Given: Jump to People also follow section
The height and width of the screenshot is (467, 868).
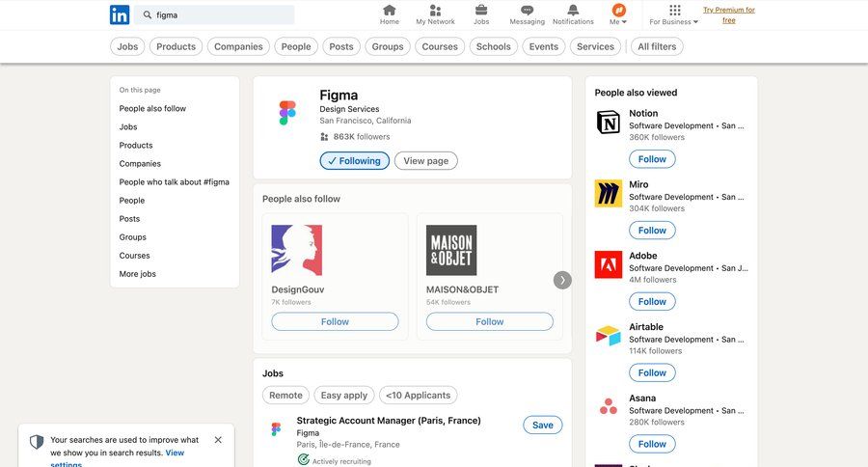Looking at the screenshot, I should 152,109.
